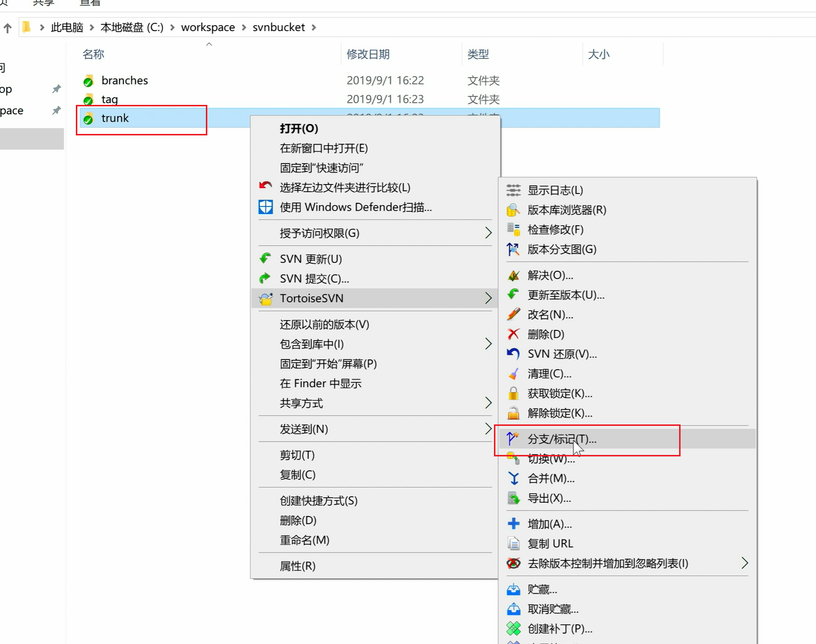Image resolution: width=816 pixels, height=644 pixels.
Task: Click the Windows Defender shield icon
Action: tap(265, 207)
